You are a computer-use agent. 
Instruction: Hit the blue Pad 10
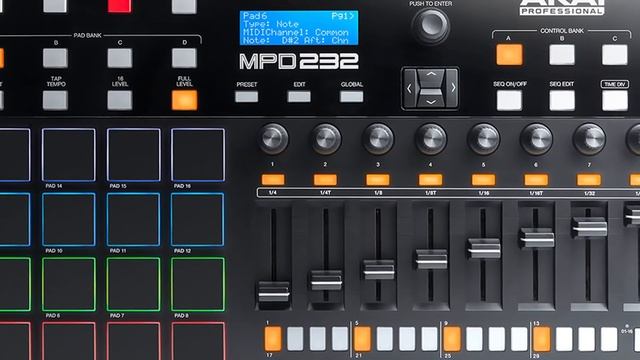tap(69, 220)
